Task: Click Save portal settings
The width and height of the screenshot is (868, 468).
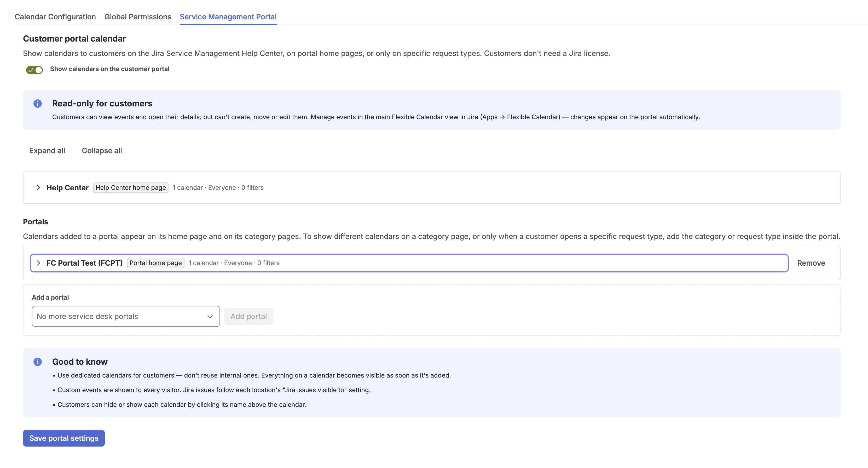Action: coord(64,438)
